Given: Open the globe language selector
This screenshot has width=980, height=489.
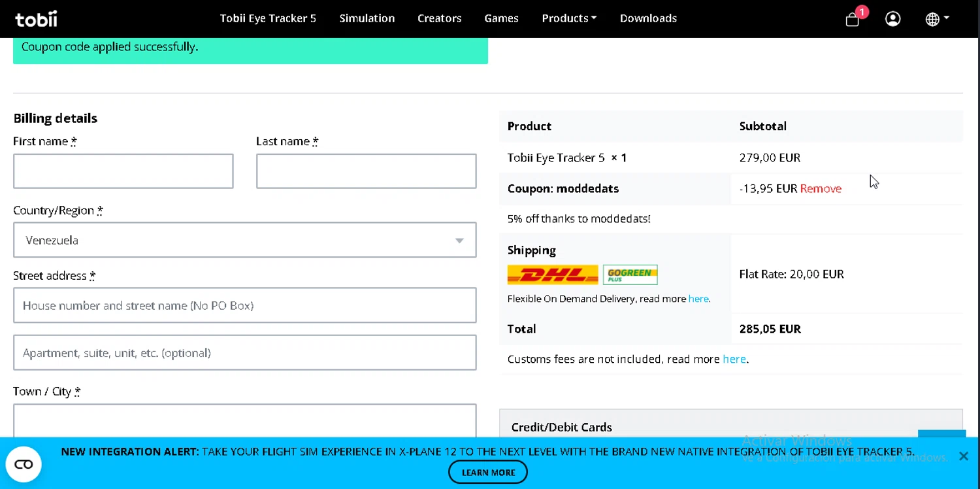Looking at the screenshot, I should tap(937, 19).
